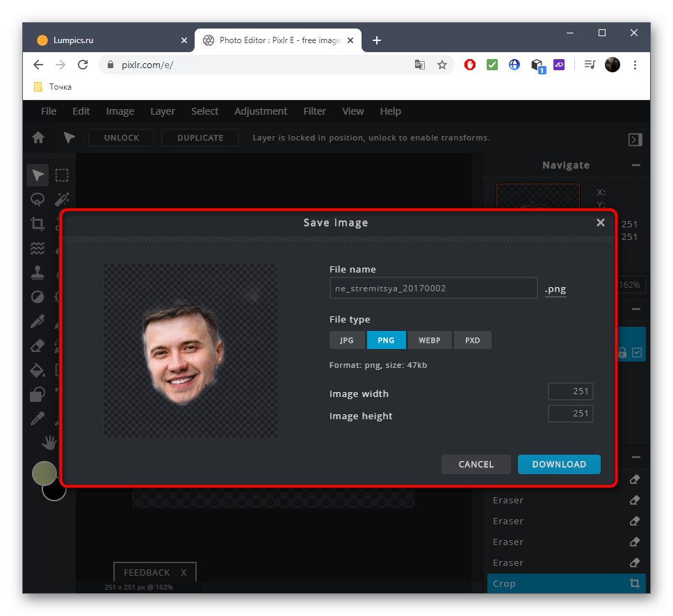Select JPG file type

pyautogui.click(x=347, y=340)
